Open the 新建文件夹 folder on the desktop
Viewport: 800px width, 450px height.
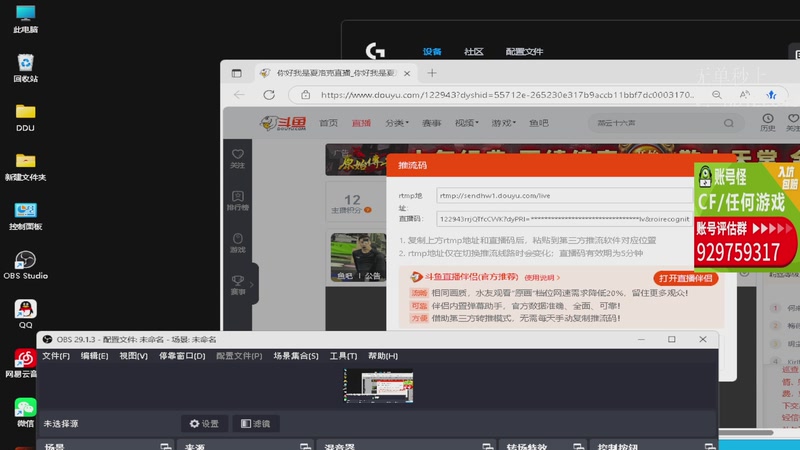25,167
